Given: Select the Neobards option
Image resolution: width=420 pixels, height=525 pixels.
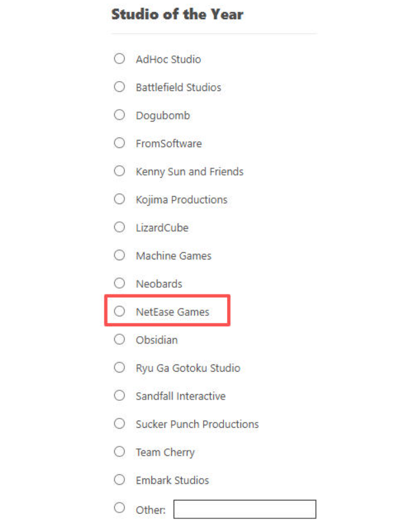Looking at the screenshot, I should point(120,283).
